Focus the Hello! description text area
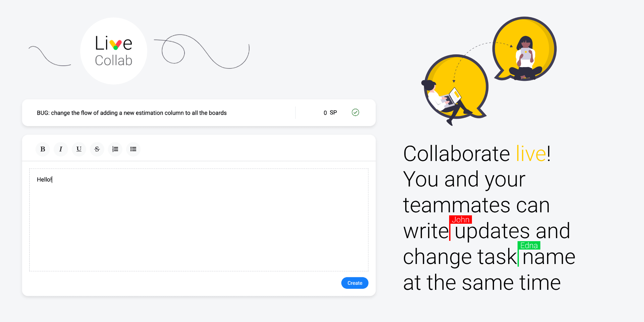The width and height of the screenshot is (644, 322). pyautogui.click(x=199, y=220)
